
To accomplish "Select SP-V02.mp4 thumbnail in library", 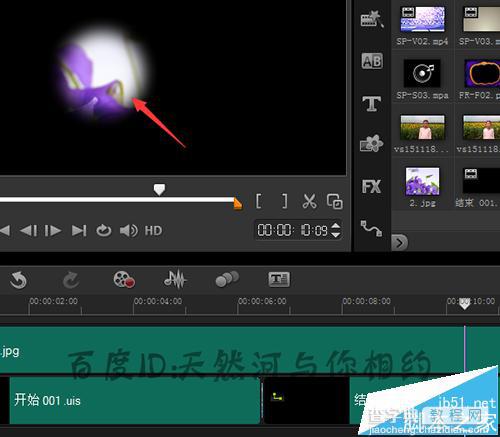I will (422, 19).
